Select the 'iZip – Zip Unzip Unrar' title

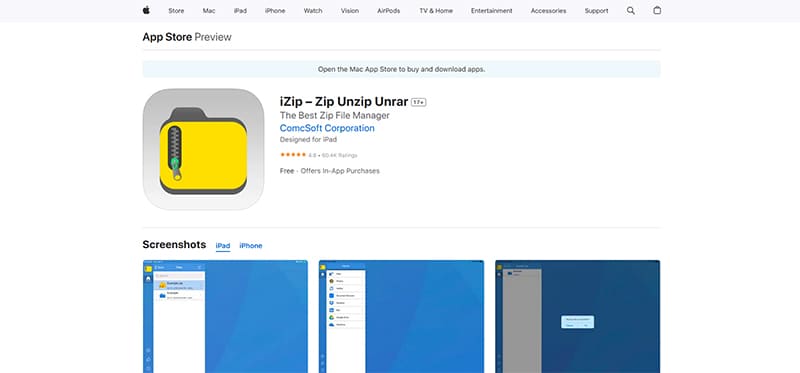tap(344, 102)
